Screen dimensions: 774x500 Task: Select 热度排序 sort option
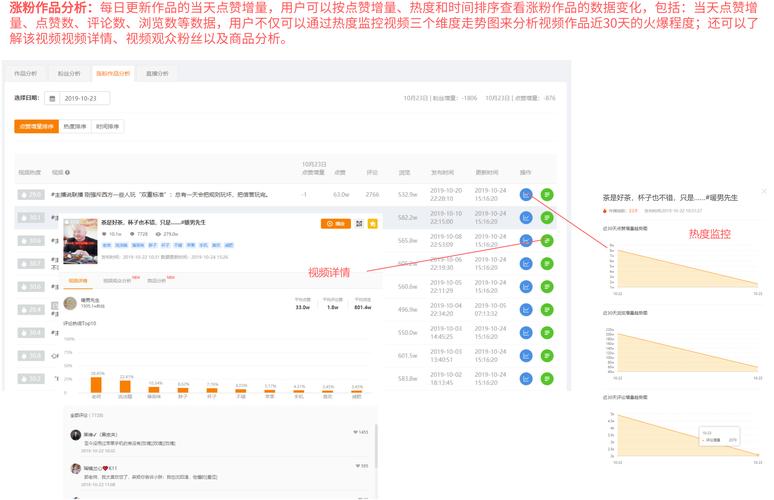[75, 127]
